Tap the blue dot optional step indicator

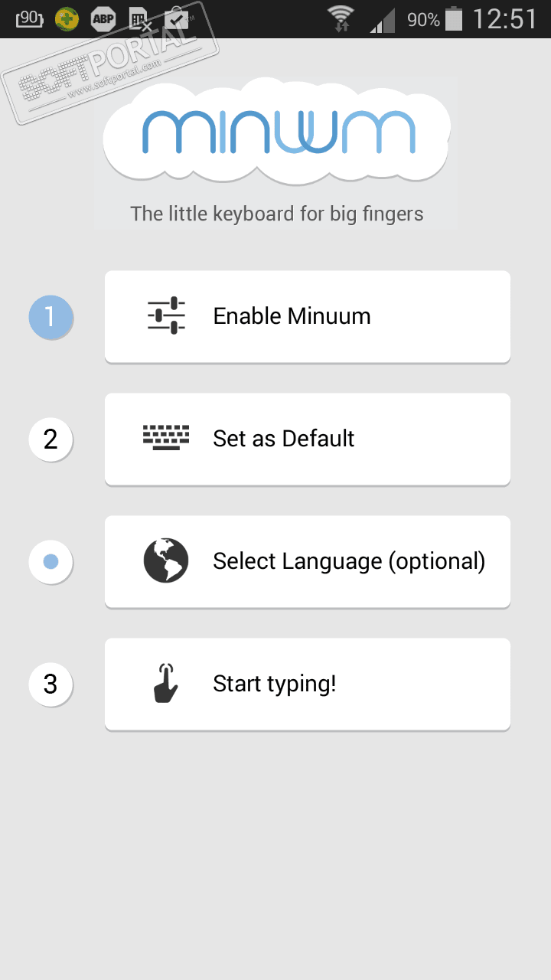pos(51,562)
